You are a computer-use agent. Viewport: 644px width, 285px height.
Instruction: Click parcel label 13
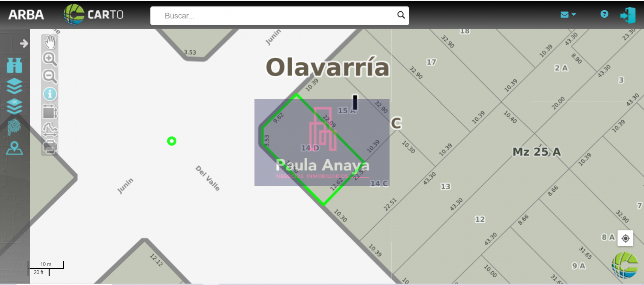point(446,186)
